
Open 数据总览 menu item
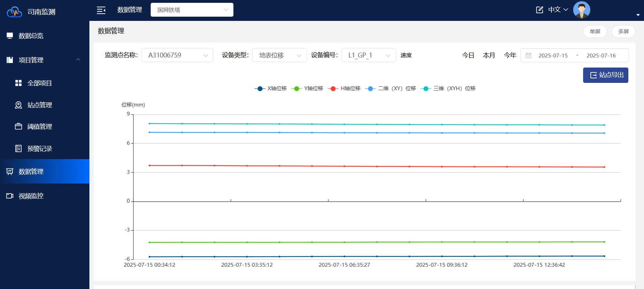31,36
